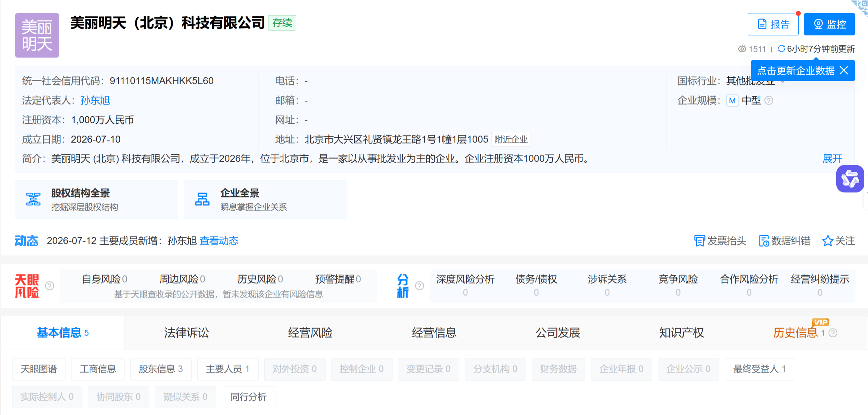Click 实际控制人 0 sub-tab
Image resolution: width=868 pixels, height=415 pixels.
(x=47, y=397)
